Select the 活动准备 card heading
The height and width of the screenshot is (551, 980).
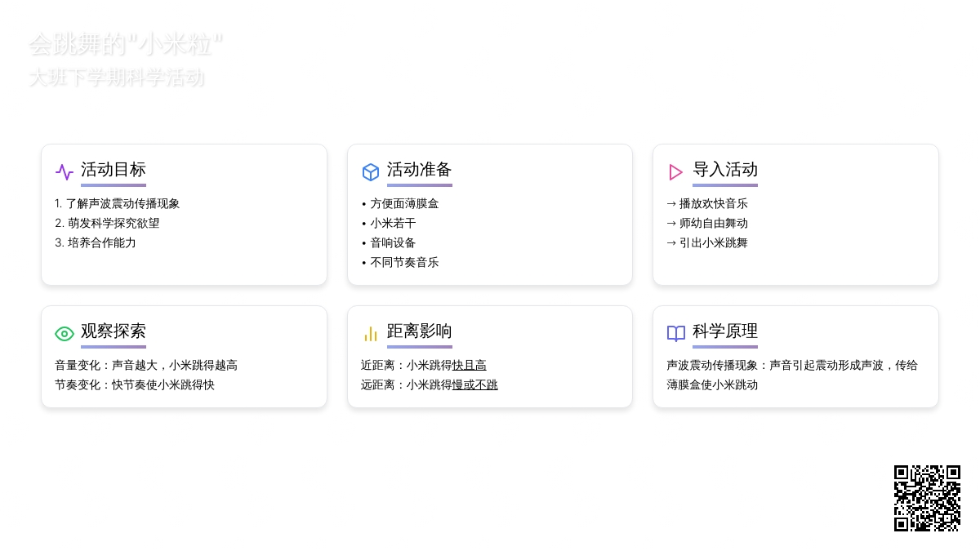point(419,170)
